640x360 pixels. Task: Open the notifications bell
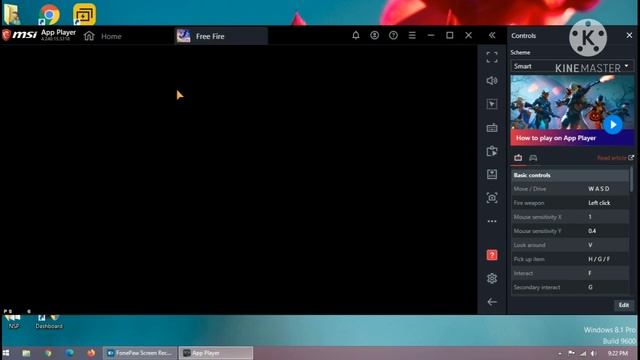356,36
